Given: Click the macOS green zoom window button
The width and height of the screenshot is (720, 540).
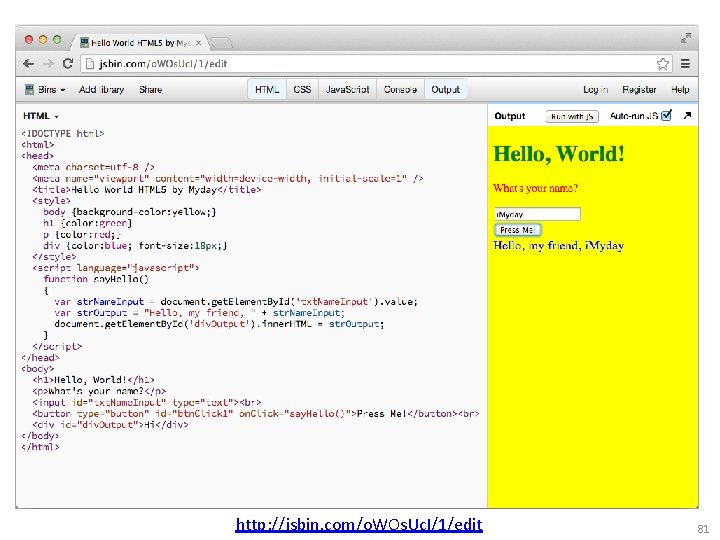Looking at the screenshot, I should 57,39.
